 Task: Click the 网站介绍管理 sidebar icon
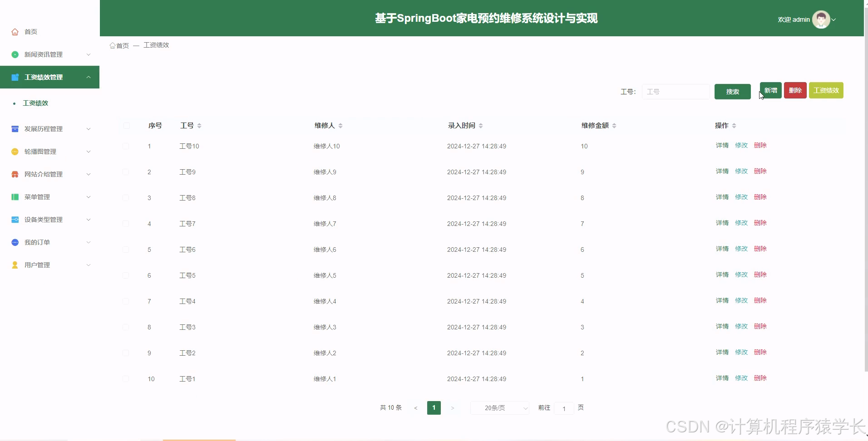coord(15,174)
